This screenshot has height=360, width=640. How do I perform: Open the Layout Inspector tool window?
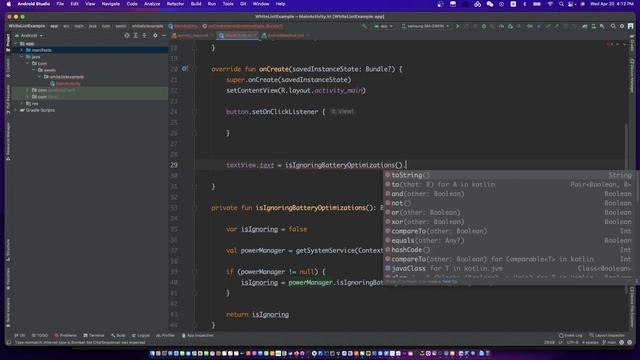click(x=607, y=336)
